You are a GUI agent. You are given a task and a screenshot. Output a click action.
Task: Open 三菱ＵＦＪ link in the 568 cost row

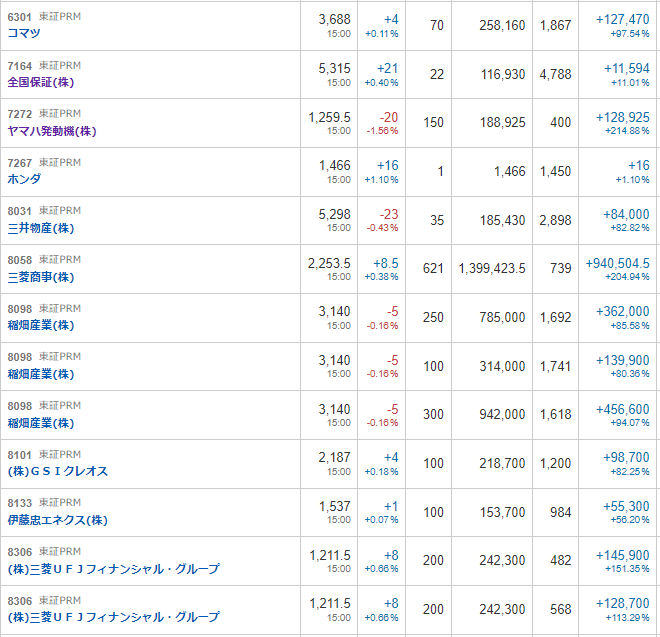coord(114,617)
